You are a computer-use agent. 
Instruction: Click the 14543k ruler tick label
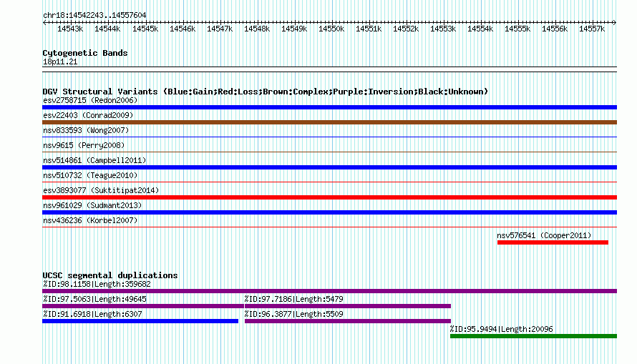pyautogui.click(x=70, y=29)
